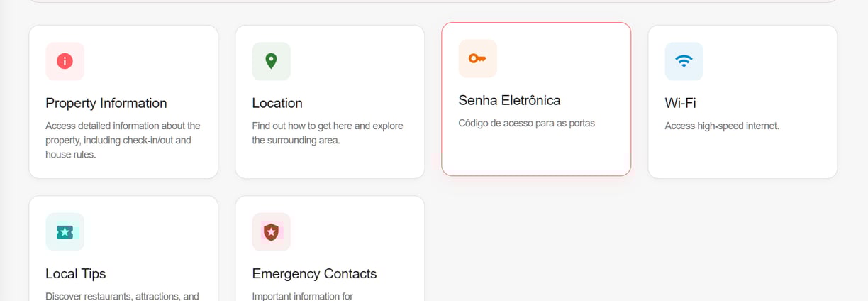Click the teal ticket star icon
The width and height of the screenshot is (868, 301).
[65, 231]
